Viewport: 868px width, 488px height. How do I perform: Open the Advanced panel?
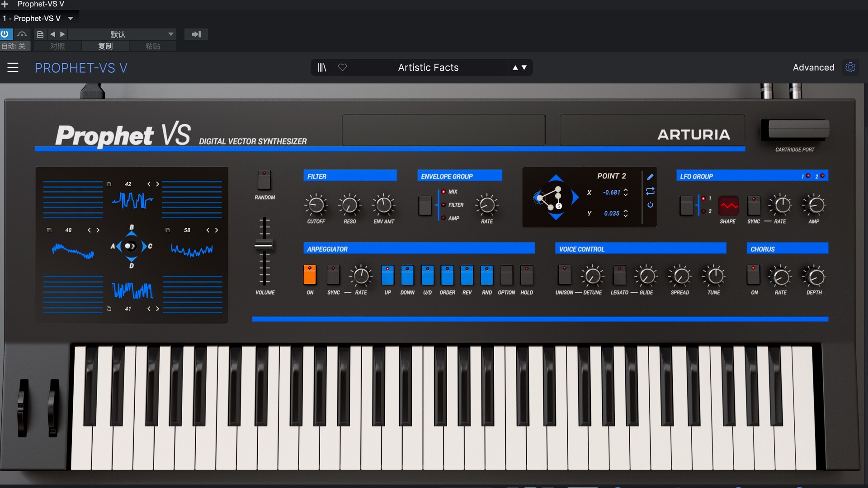click(813, 67)
